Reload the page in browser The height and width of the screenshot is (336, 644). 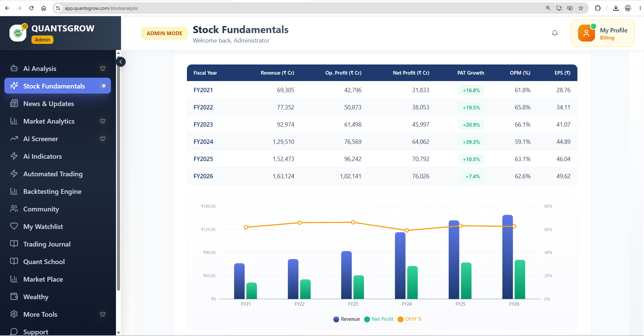[31, 8]
